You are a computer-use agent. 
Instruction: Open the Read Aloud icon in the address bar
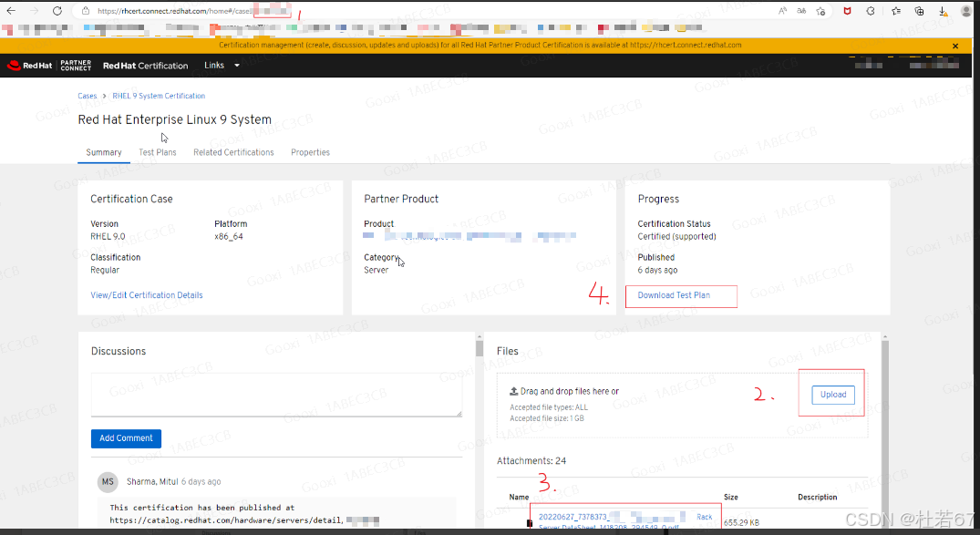click(782, 11)
